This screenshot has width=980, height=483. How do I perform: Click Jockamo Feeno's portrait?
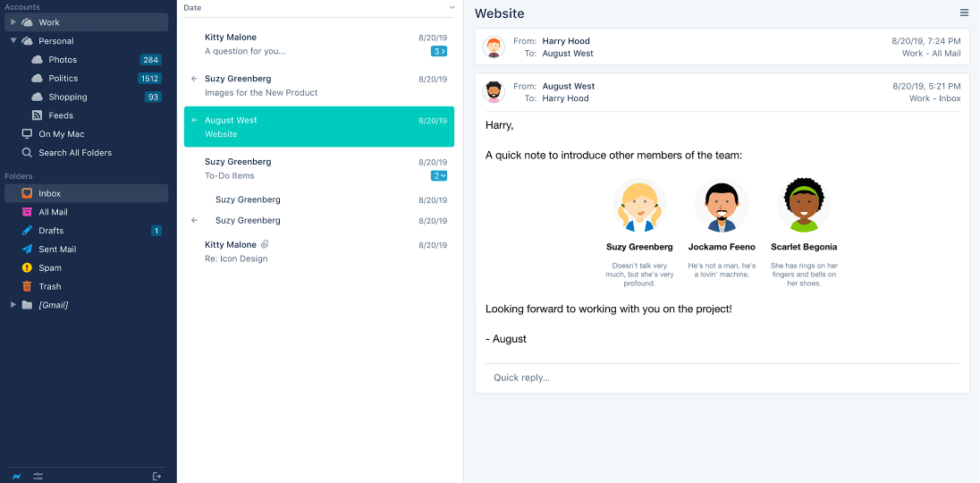[722, 205]
